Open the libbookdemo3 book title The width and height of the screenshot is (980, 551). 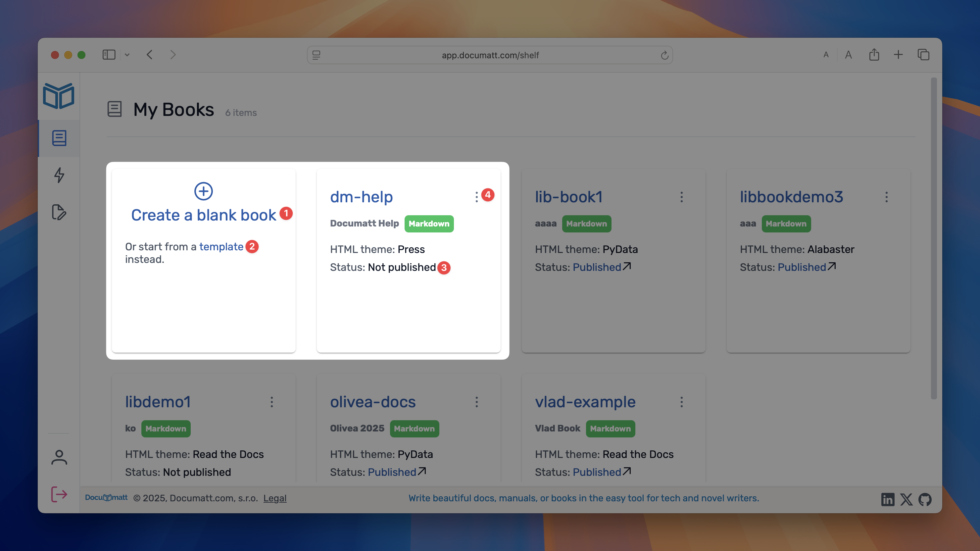pos(792,197)
